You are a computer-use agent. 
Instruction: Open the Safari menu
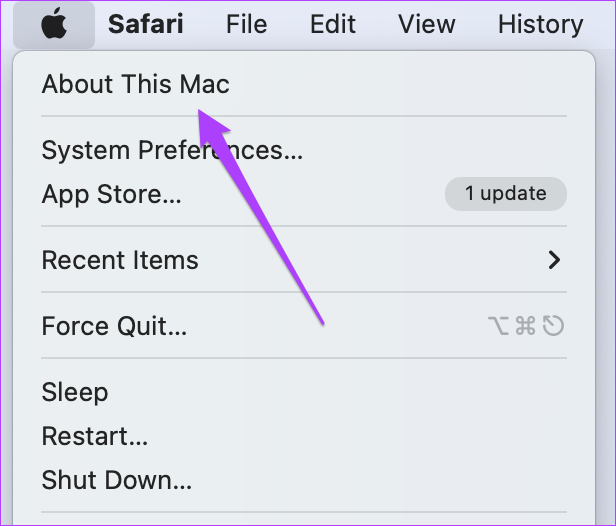point(146,24)
